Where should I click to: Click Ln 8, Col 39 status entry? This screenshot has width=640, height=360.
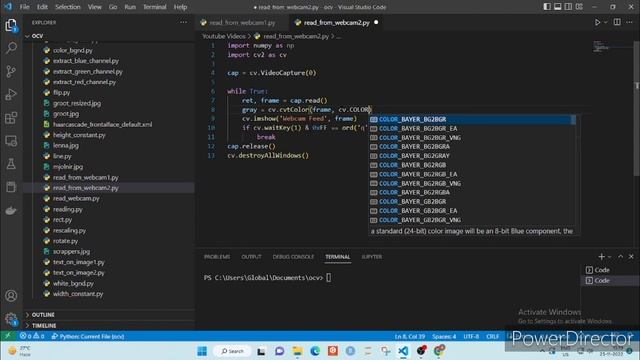click(x=410, y=336)
